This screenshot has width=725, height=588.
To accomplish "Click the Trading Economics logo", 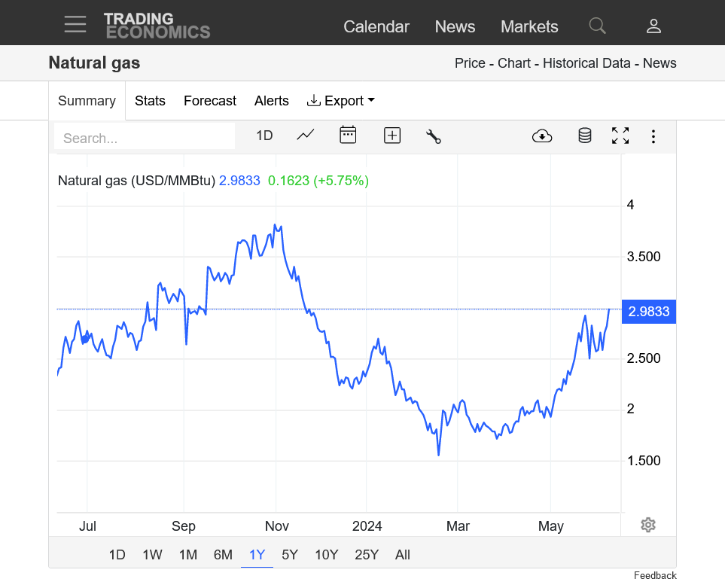I will tap(157, 26).
